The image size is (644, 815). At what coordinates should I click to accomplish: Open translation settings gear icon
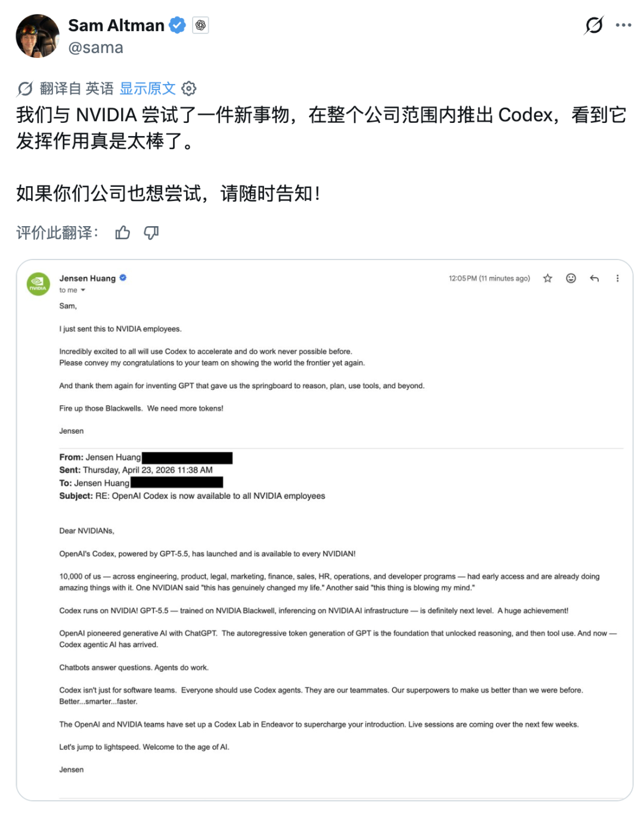pos(189,89)
